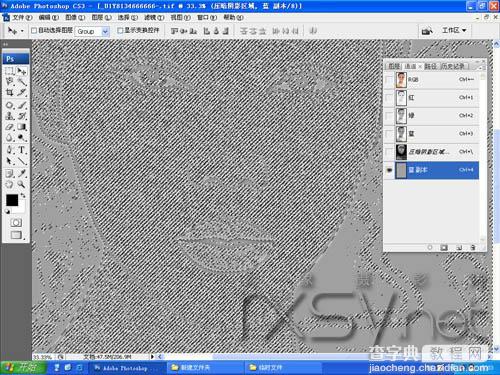Screen dimensions: 500x375
Task: Show the Blue channel visibility box
Action: pyautogui.click(x=389, y=134)
